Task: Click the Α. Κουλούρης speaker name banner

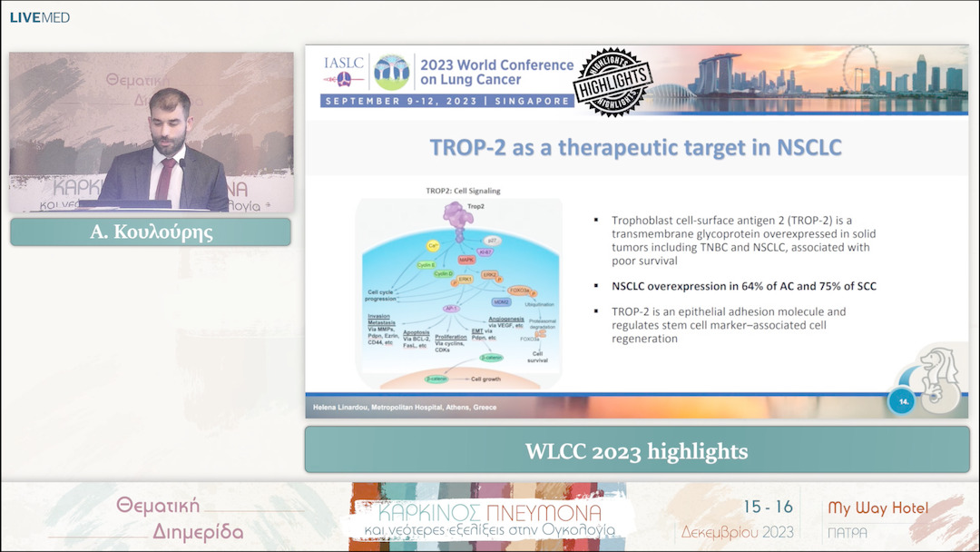Action: tap(151, 232)
